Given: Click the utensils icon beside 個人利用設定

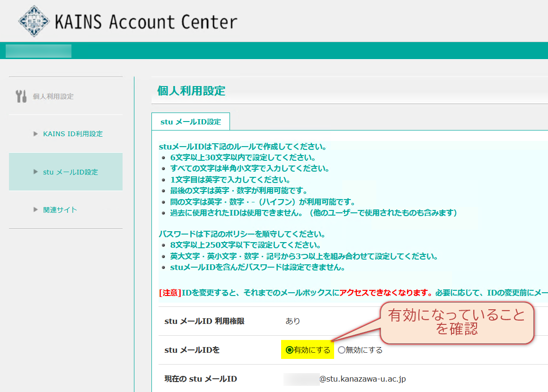Looking at the screenshot, I should point(20,95).
